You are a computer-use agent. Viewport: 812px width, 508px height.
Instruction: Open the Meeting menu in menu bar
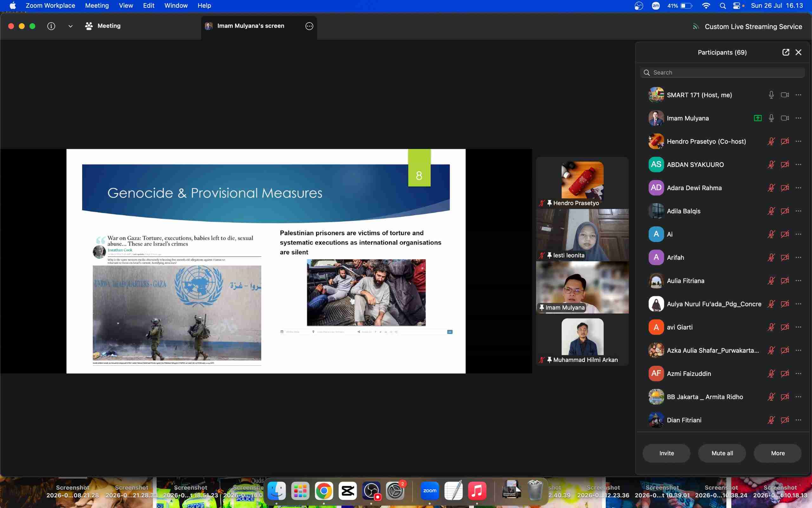97,5
